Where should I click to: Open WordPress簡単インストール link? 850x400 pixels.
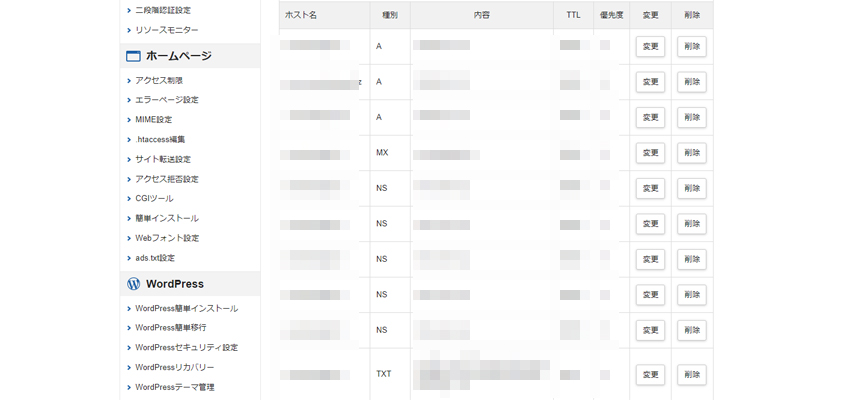[x=187, y=308]
